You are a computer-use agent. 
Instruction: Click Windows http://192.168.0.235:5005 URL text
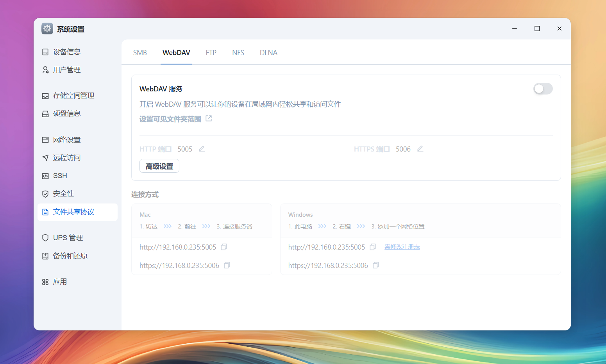(x=327, y=247)
